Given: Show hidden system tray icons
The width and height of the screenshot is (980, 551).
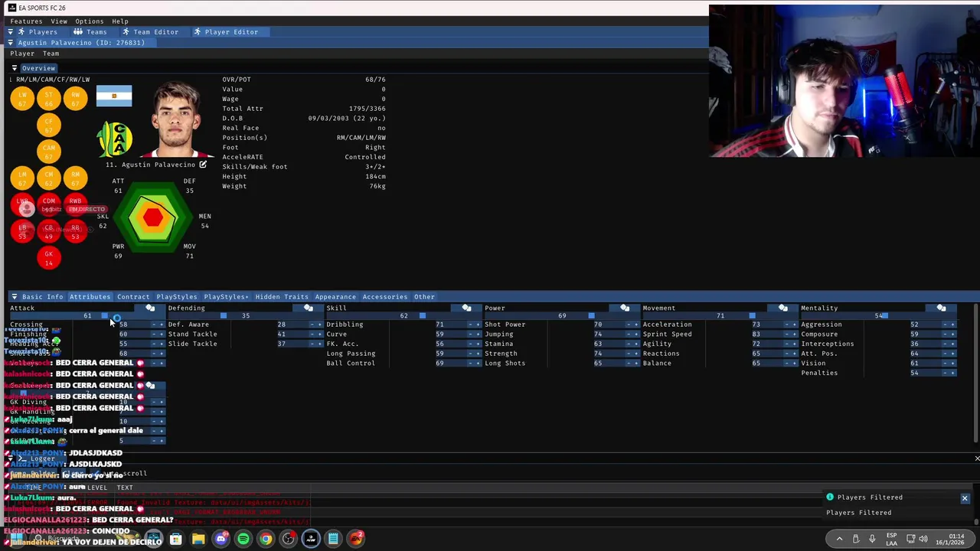Looking at the screenshot, I should [x=839, y=539].
